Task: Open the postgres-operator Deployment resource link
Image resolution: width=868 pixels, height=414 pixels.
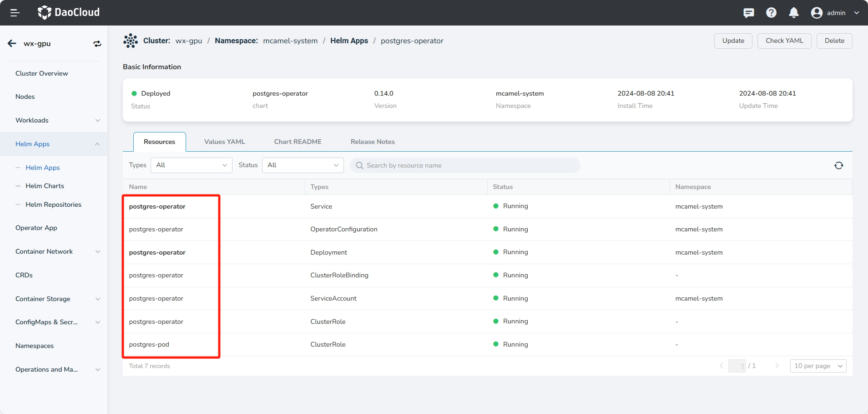Action: tap(157, 252)
